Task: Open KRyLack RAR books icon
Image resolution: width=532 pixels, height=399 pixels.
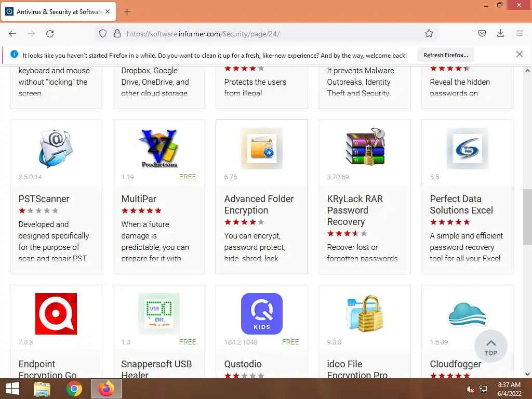Action: (x=365, y=147)
